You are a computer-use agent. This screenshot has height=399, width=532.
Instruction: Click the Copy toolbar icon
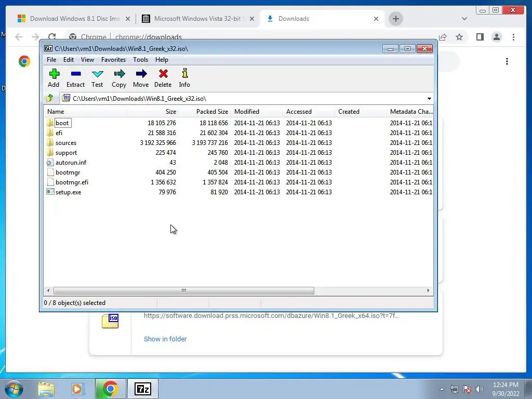pos(119,78)
